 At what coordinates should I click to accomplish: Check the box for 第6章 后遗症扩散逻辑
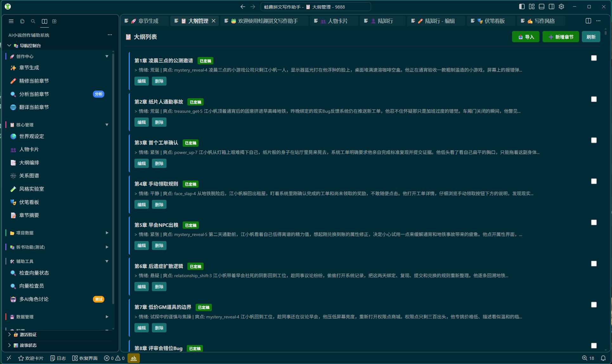coord(594,264)
